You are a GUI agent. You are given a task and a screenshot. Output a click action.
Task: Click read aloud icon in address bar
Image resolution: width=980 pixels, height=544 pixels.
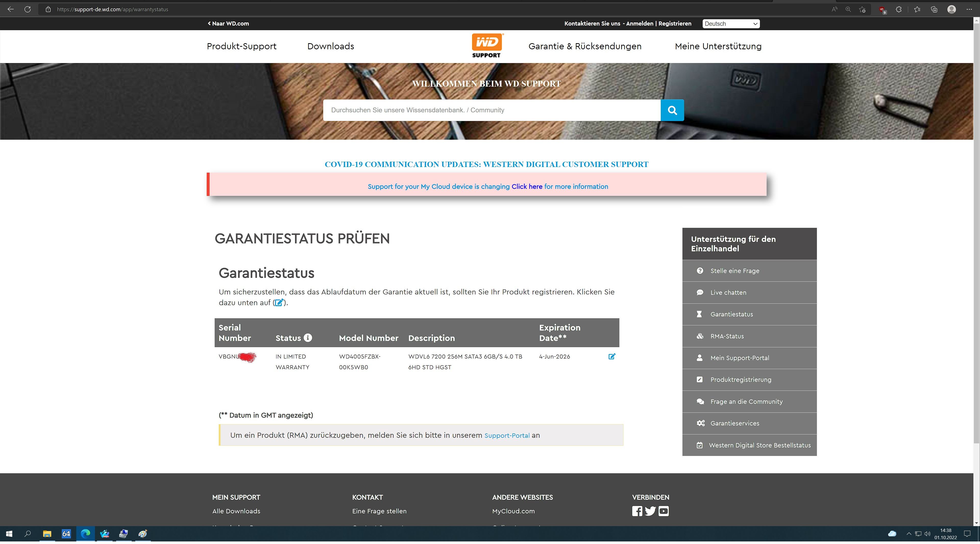pos(834,9)
